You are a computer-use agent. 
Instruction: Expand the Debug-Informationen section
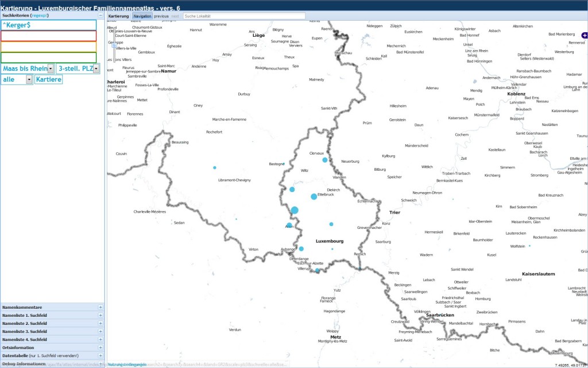point(100,364)
